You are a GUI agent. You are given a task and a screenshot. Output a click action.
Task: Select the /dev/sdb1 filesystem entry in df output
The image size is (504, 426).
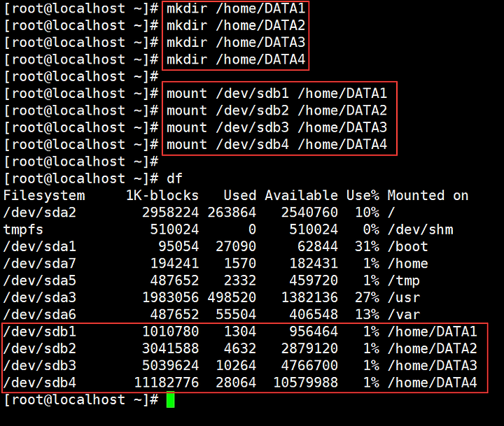coord(39,332)
